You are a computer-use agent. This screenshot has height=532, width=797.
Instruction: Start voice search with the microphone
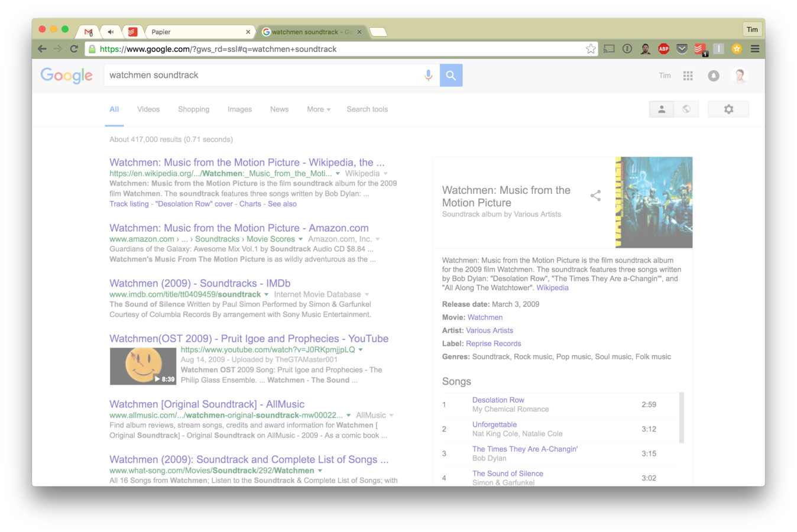[x=429, y=75]
